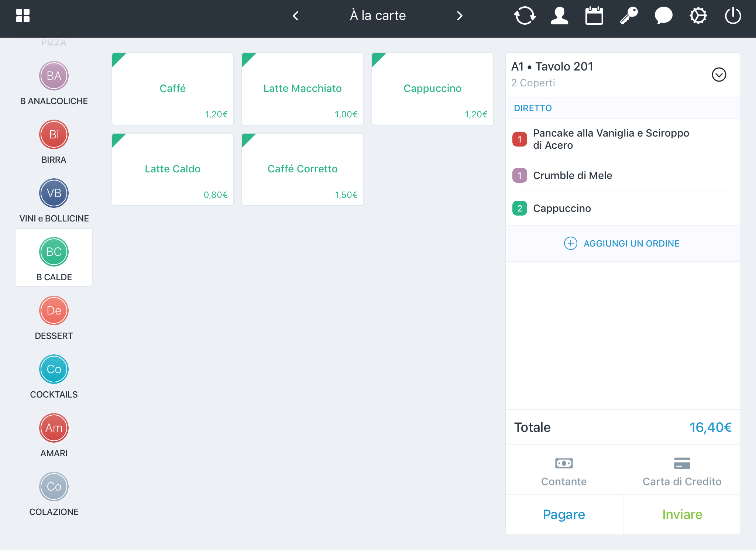
Task: Expand the Tavolo 201 details chevron
Action: 719,75
